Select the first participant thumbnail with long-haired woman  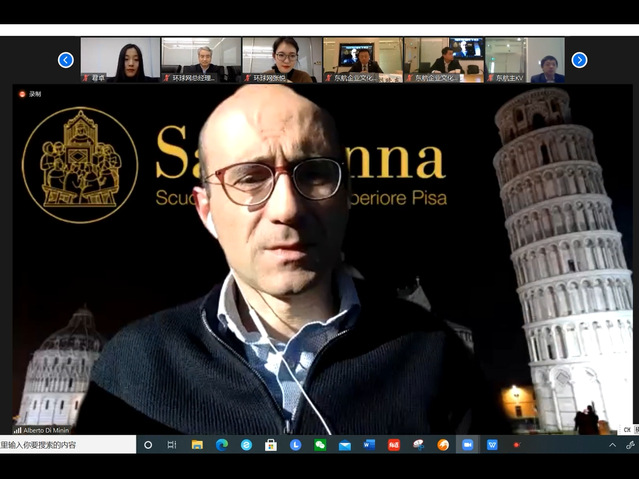coord(120,60)
